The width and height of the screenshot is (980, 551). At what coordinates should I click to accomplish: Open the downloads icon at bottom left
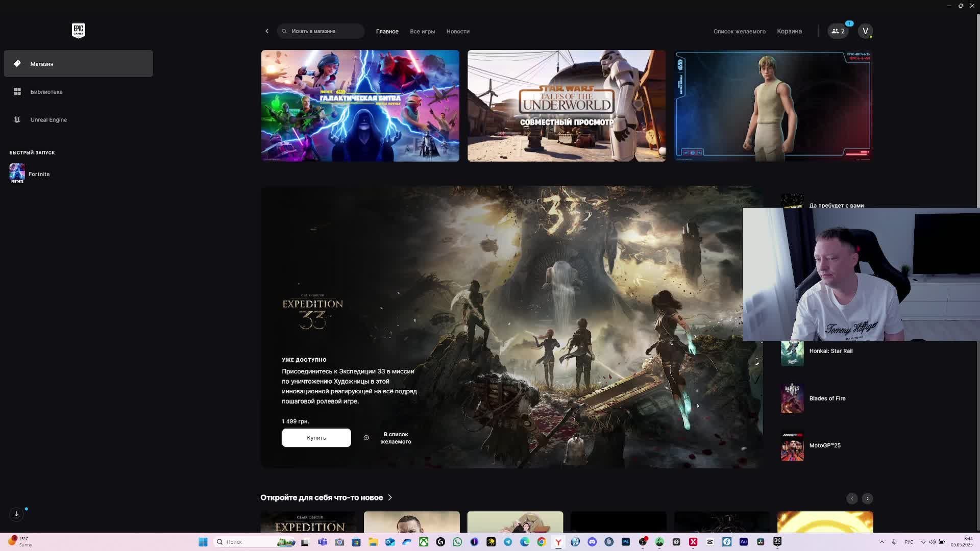click(x=16, y=514)
